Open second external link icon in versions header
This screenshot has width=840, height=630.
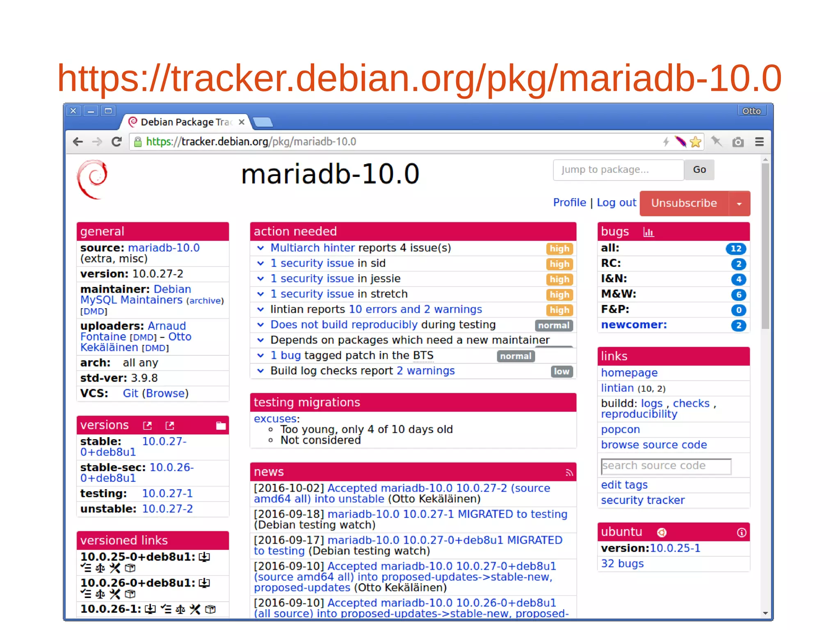pos(169,426)
